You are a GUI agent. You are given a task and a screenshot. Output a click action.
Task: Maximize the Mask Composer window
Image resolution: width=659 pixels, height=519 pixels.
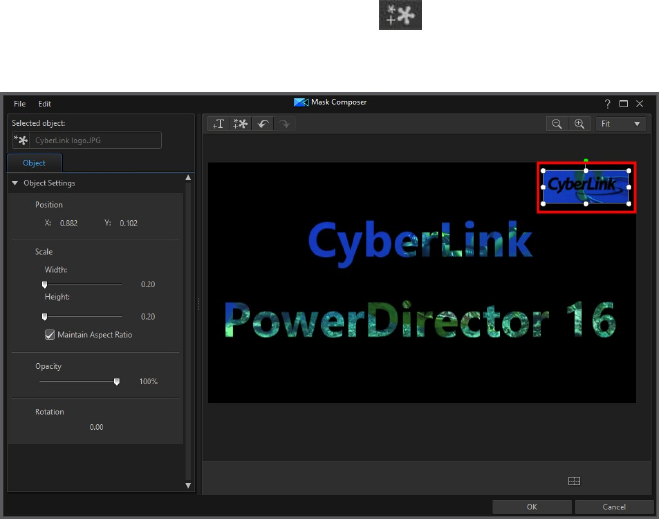coord(624,103)
